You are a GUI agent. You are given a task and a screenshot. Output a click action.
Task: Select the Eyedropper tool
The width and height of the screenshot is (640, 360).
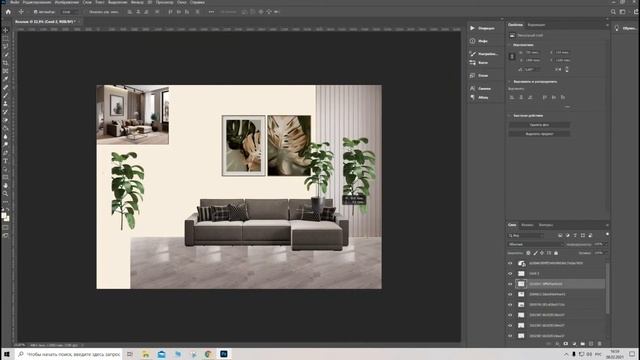[x=5, y=80]
